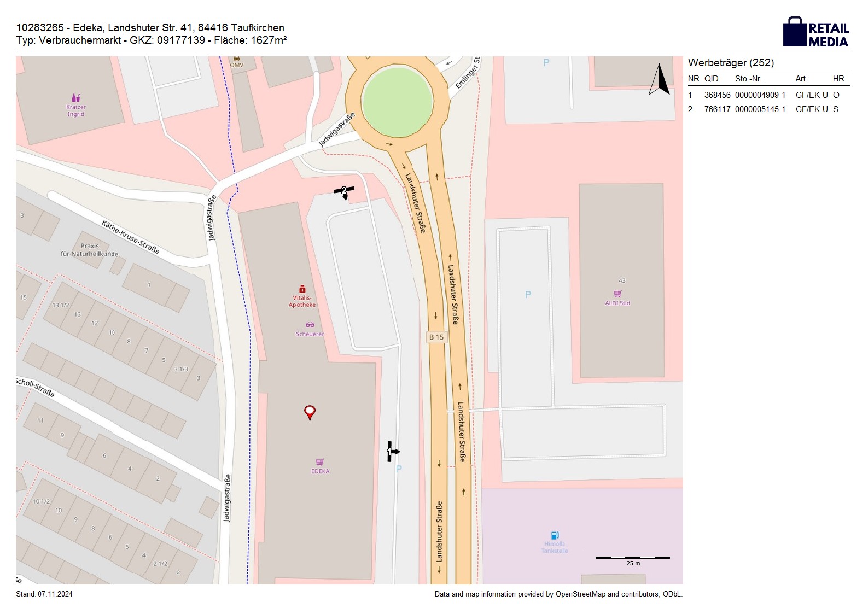Click the parking P symbol beside ALDI
Screen dimensions: 868x614
pyautogui.click(x=528, y=295)
